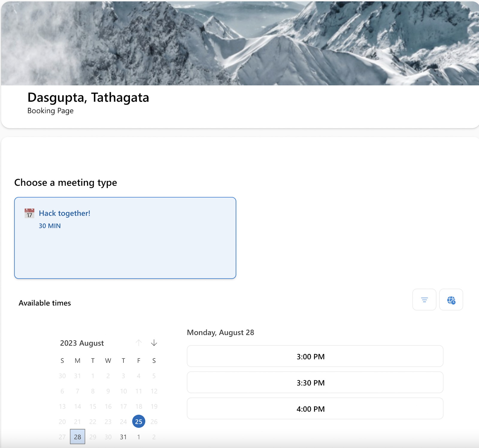Click the Monday, August 28 heading
Viewport: 479px width, 448px height.
click(x=221, y=333)
